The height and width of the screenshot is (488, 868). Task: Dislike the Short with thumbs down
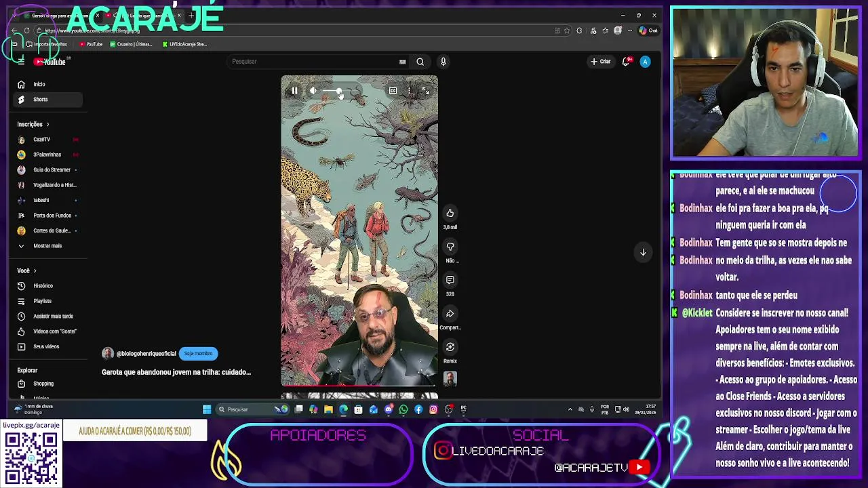[450, 247]
